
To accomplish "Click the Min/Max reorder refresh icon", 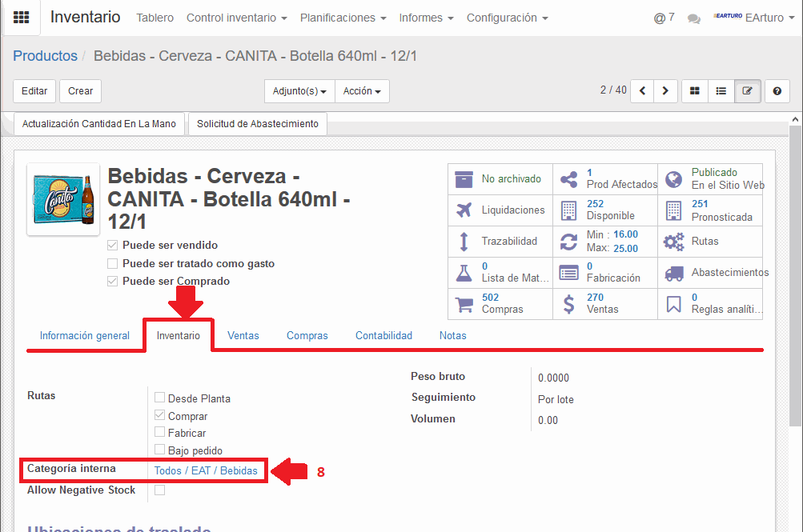I will 568,242.
